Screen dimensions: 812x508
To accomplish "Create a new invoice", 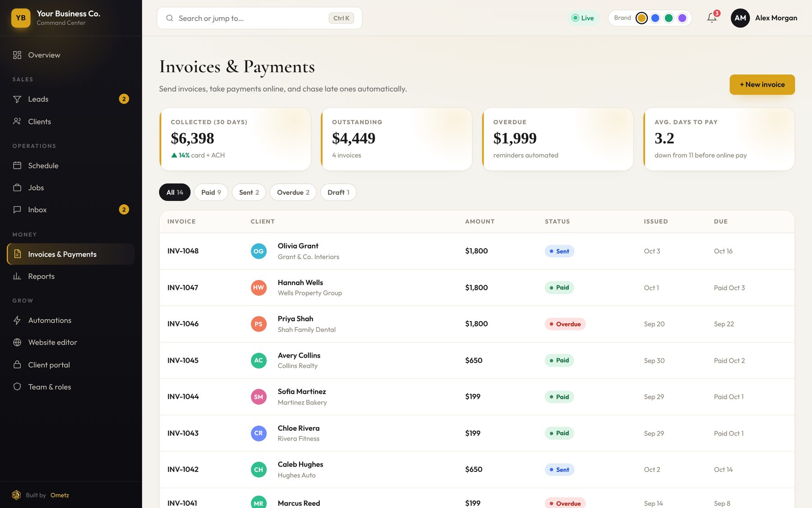I will [762, 84].
